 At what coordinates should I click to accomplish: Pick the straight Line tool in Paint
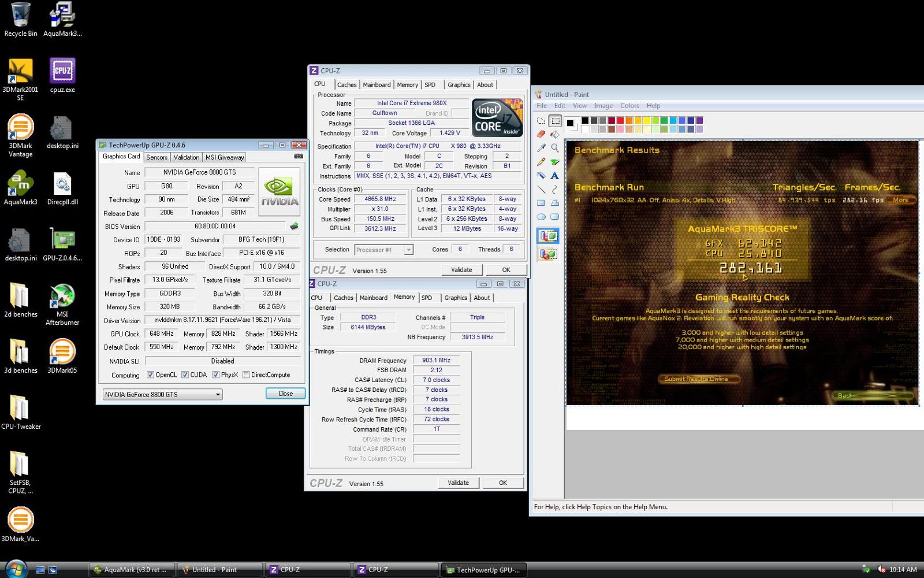[541, 190]
